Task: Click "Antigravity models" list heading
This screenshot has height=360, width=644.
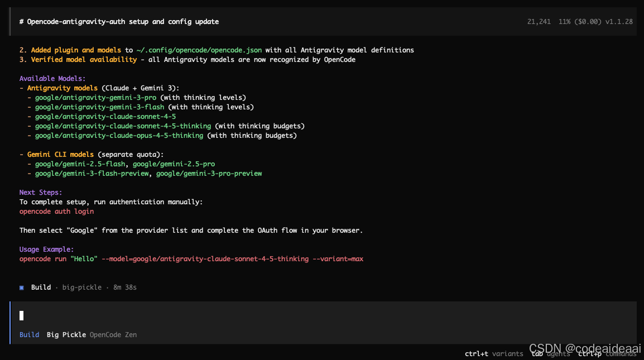Action: (x=63, y=88)
